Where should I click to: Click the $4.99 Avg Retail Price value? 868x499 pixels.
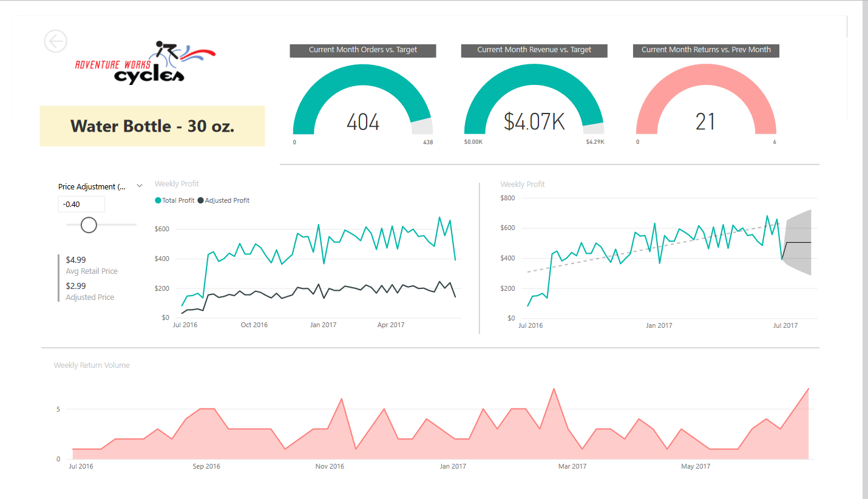point(76,260)
